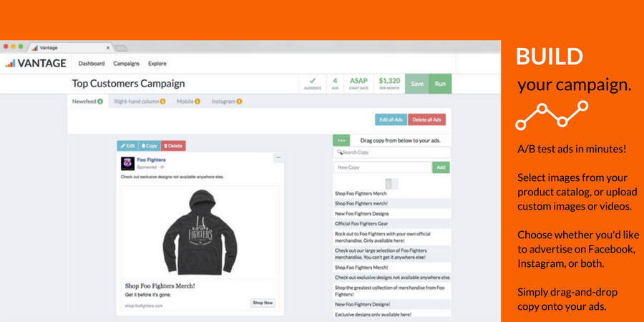Viewport: 644px width, 322px height.
Task: Click the Edit all Ads button
Action: (391, 119)
